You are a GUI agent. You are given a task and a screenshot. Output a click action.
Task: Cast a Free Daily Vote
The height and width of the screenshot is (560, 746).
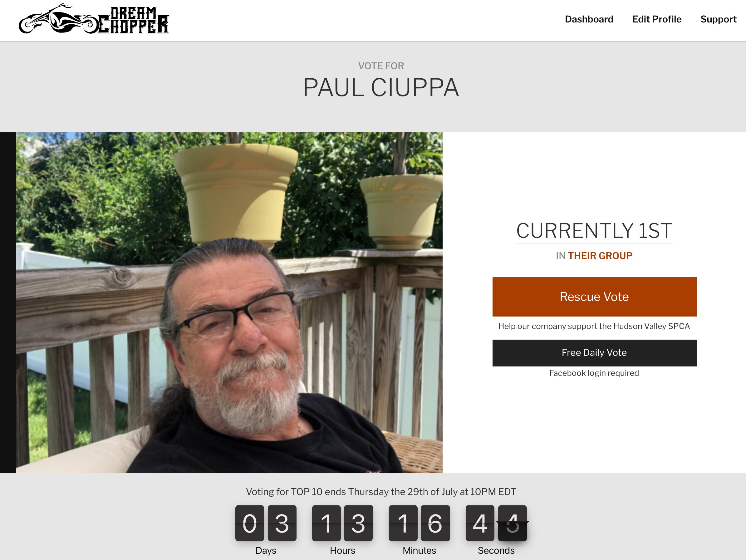(594, 352)
